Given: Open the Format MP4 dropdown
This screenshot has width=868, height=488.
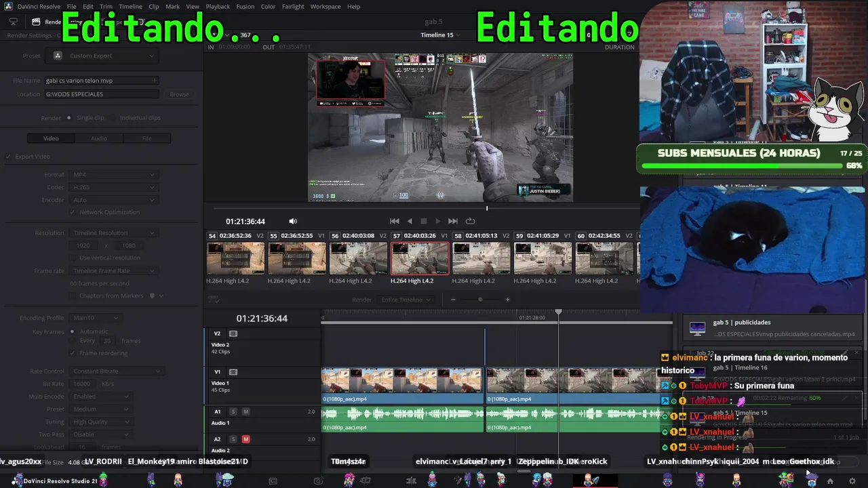Looking at the screenshot, I should point(113,175).
